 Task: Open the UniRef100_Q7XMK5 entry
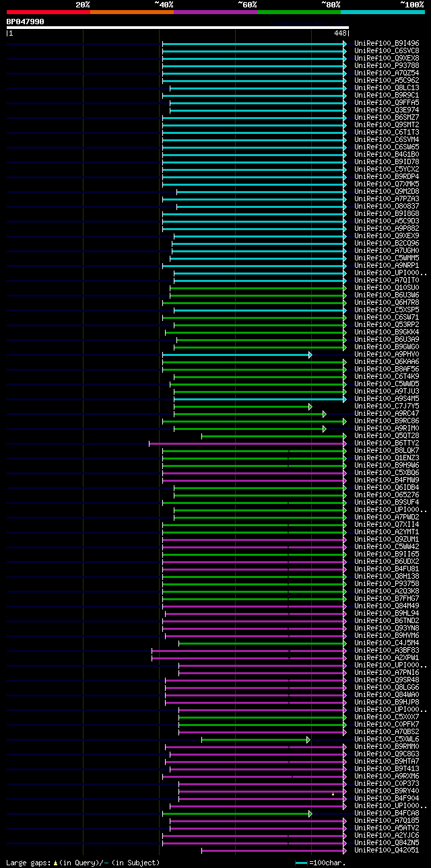click(387, 184)
